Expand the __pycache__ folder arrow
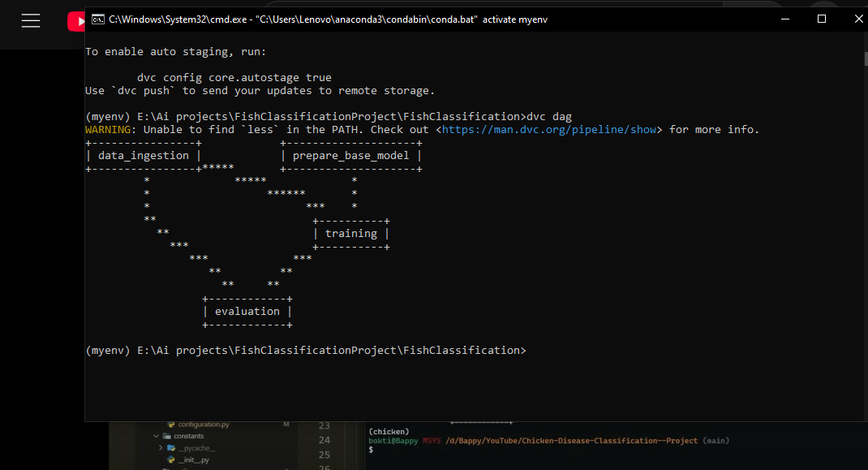This screenshot has width=868, height=470. [161, 448]
